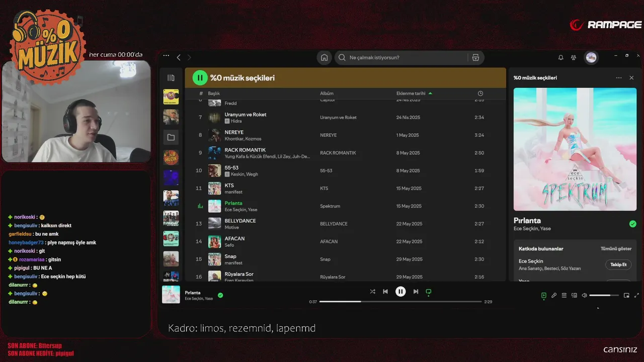Image resolution: width=644 pixels, height=362 pixels.
Task: Open the Pırlanta title in Now Playing panel
Action: [x=527, y=220]
